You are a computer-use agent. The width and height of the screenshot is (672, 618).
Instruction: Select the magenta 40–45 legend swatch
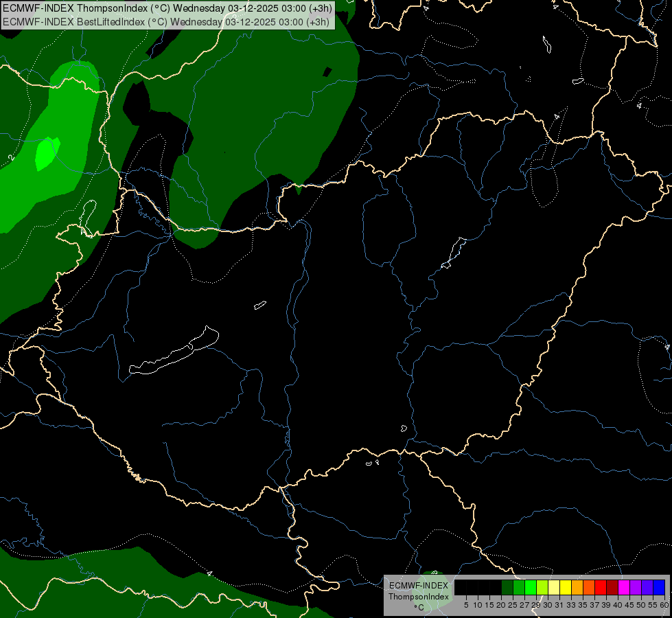(x=624, y=587)
